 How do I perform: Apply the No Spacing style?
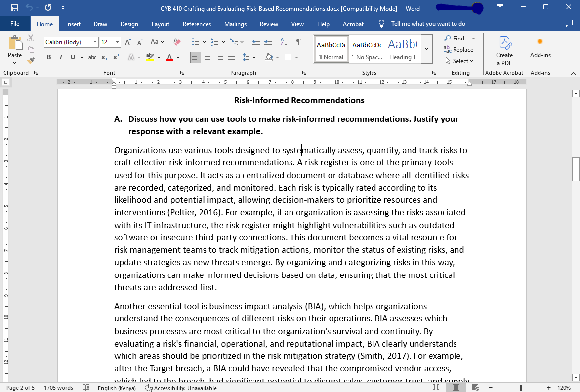(x=367, y=49)
